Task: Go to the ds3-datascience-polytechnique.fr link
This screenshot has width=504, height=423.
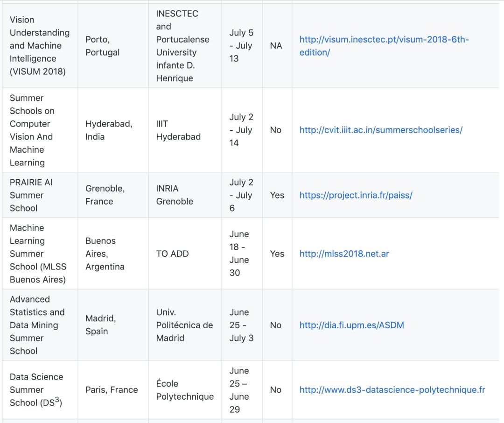Action: [x=392, y=390]
